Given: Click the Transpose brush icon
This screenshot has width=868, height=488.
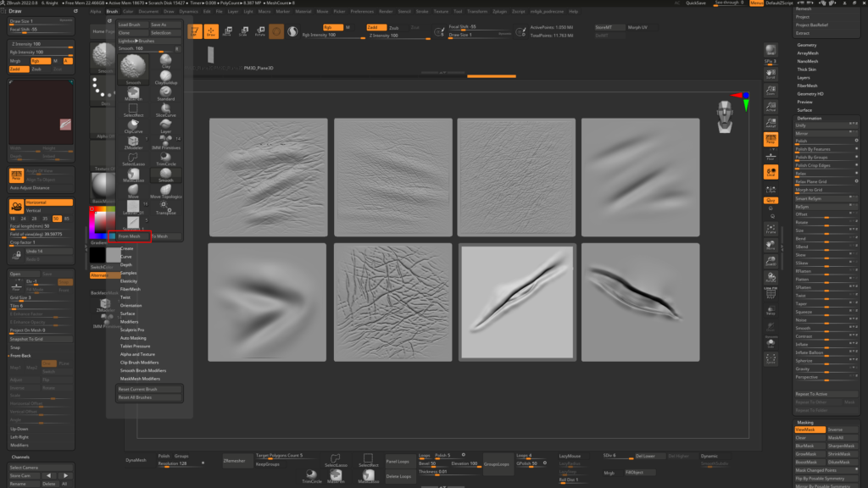Looking at the screenshot, I should (165, 204).
